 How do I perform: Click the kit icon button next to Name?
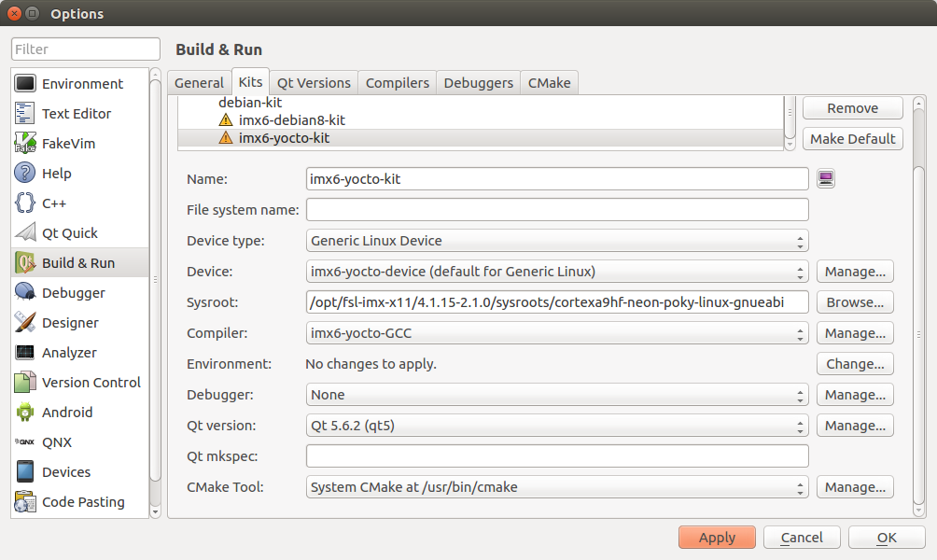click(x=825, y=178)
